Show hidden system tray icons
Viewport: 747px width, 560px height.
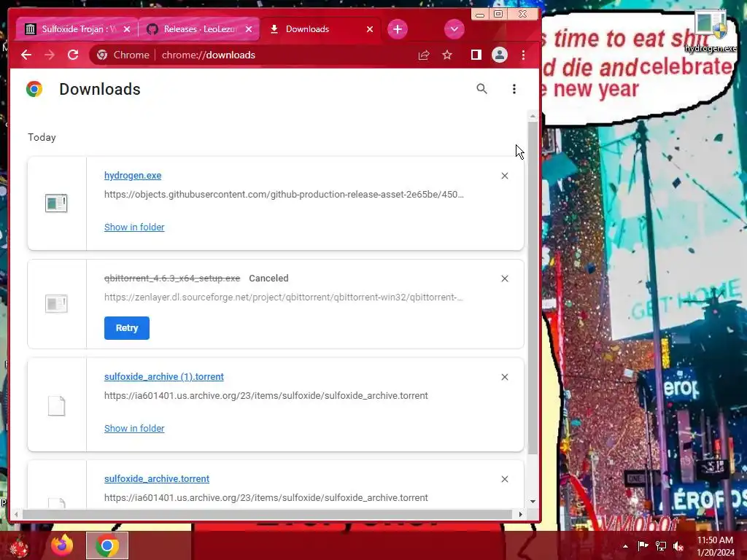[625, 546]
